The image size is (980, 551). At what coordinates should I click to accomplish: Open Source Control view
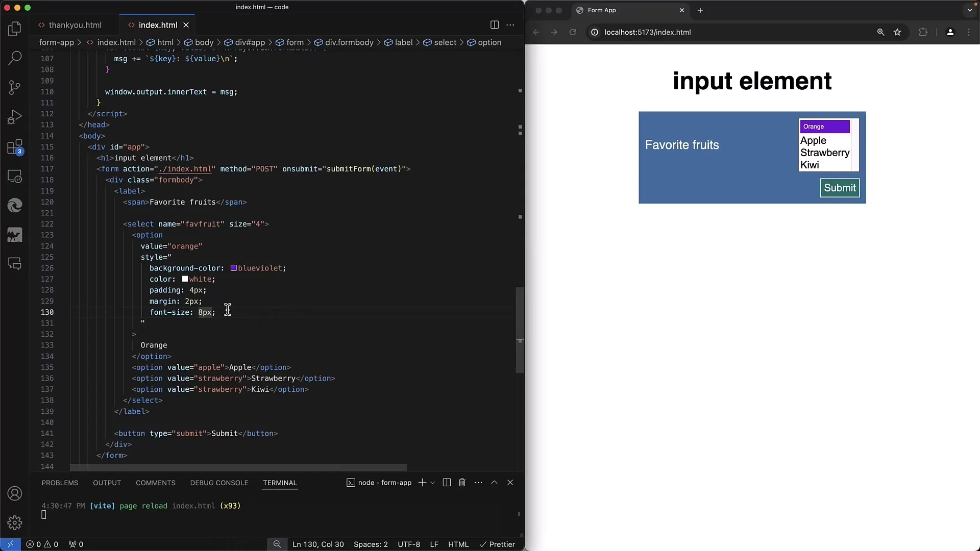15,87
